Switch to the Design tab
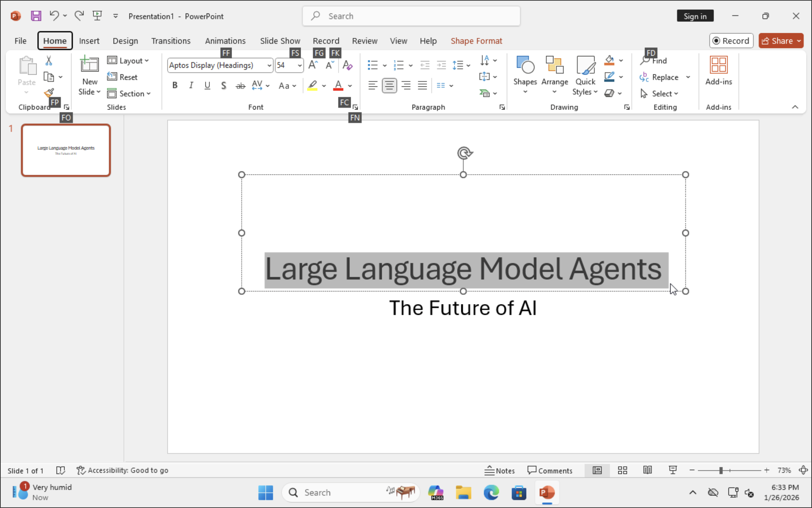812x508 pixels. pyautogui.click(x=125, y=41)
